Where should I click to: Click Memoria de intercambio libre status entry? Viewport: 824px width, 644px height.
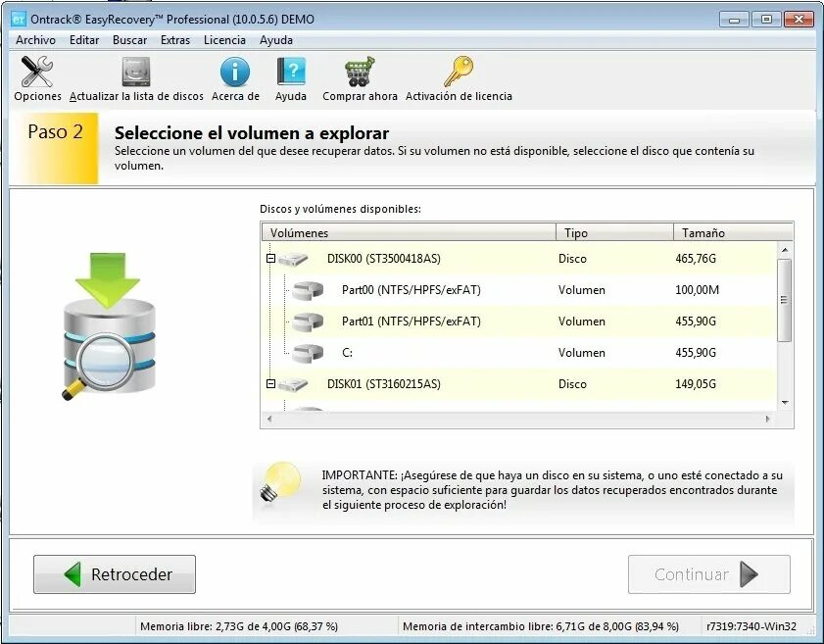coord(540,626)
